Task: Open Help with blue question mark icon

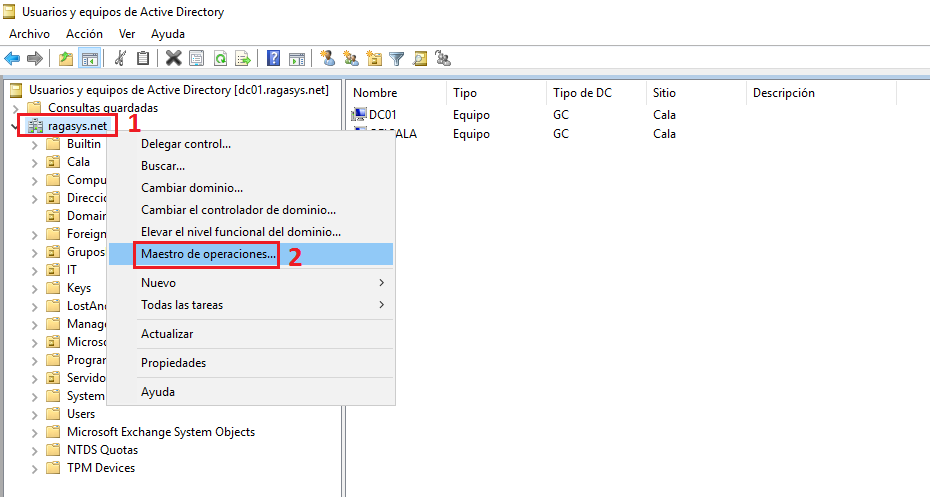Action: (273, 58)
